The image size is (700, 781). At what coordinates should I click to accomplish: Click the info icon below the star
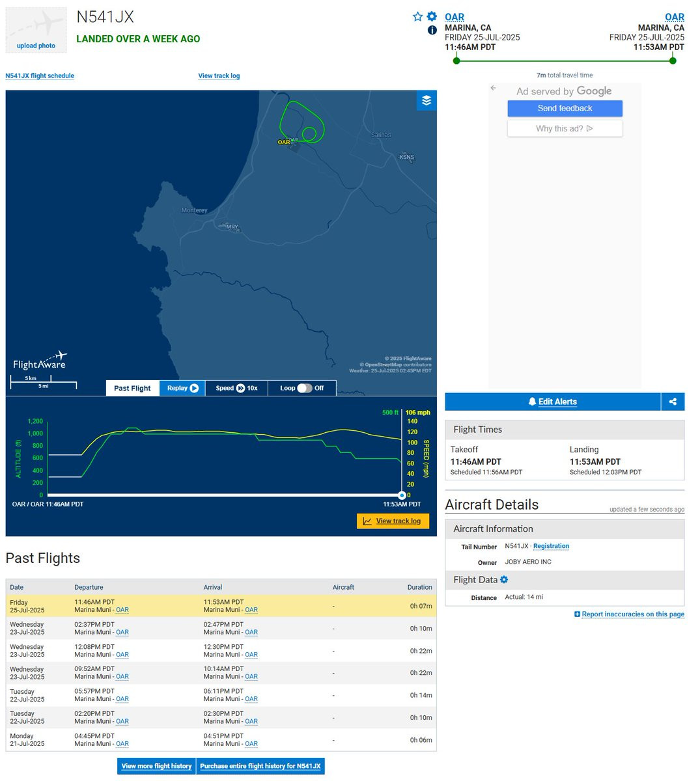click(432, 30)
